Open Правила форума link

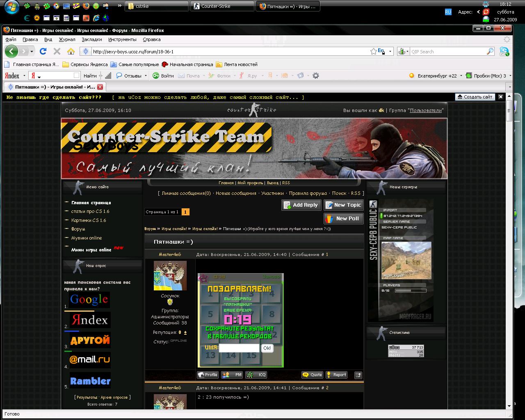[308, 193]
